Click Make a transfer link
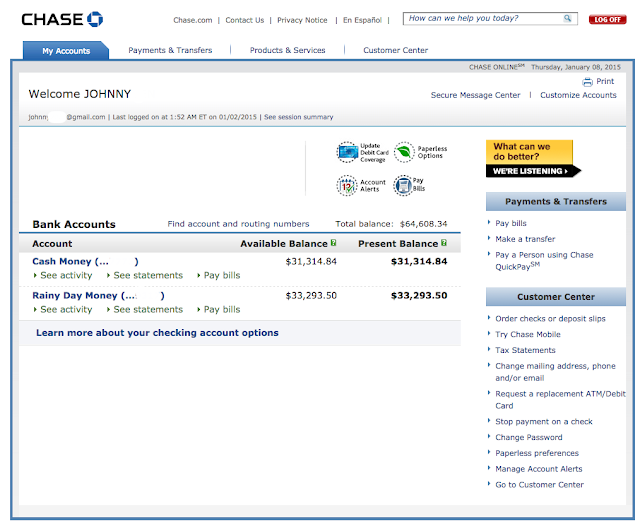The image size is (640, 526). coord(525,239)
